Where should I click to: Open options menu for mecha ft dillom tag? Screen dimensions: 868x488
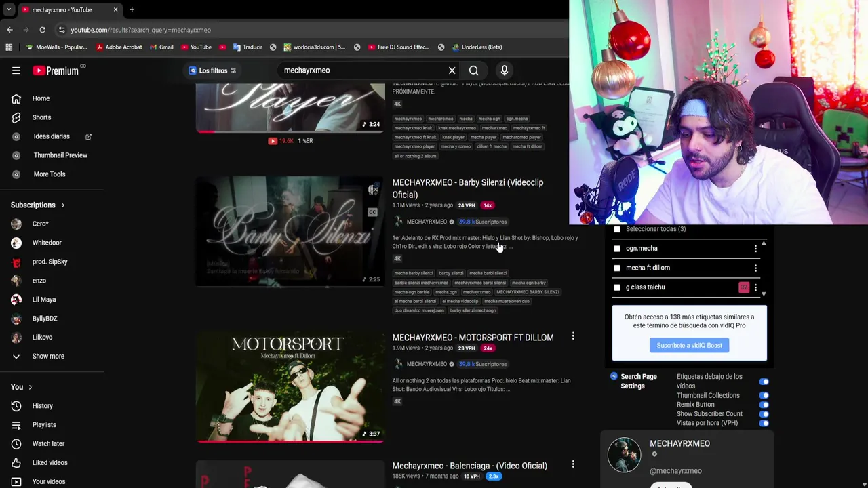pyautogui.click(x=755, y=268)
